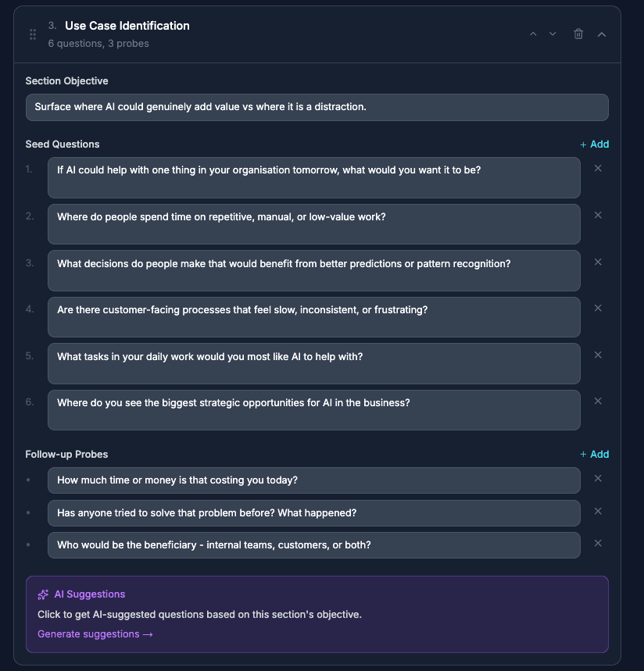The width and height of the screenshot is (644, 671).
Task: Click the drag handle next to section title
Action: pos(32,34)
